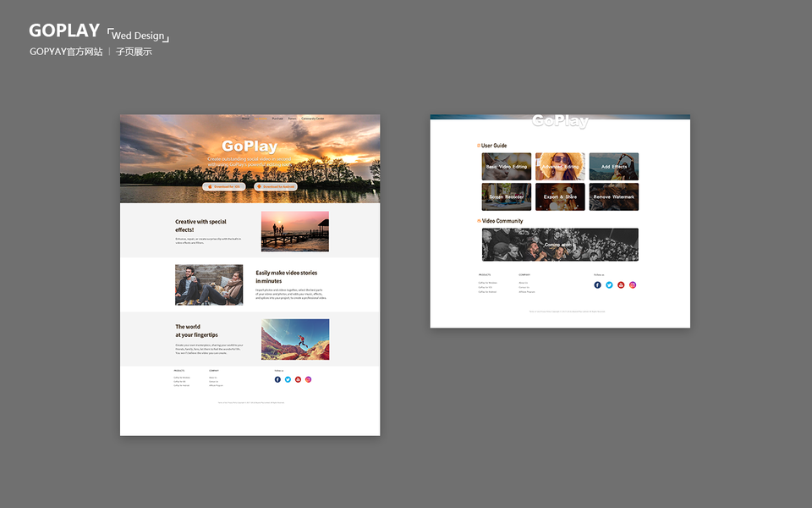Open About Us link in left page footer
812x508 pixels.
coord(213,378)
